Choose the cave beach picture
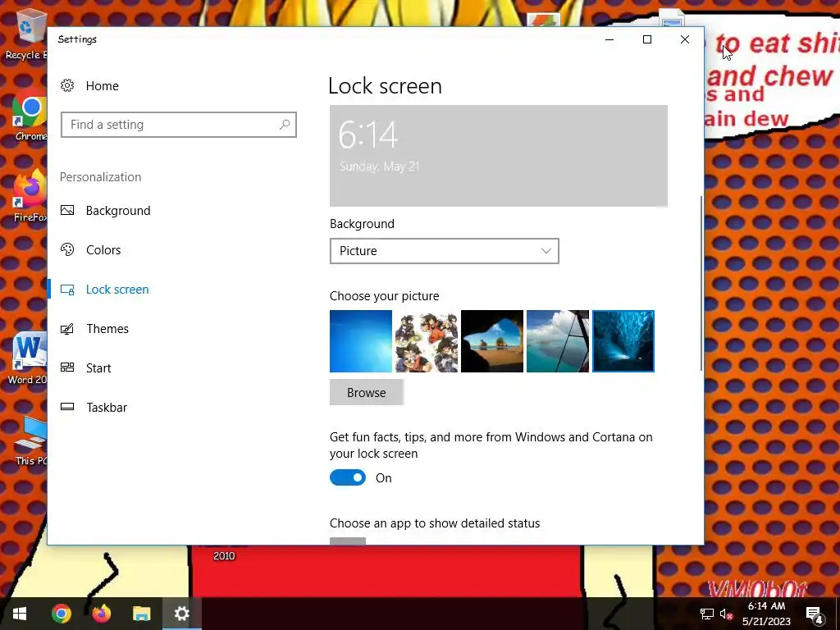Image resolution: width=840 pixels, height=630 pixels. tap(492, 341)
